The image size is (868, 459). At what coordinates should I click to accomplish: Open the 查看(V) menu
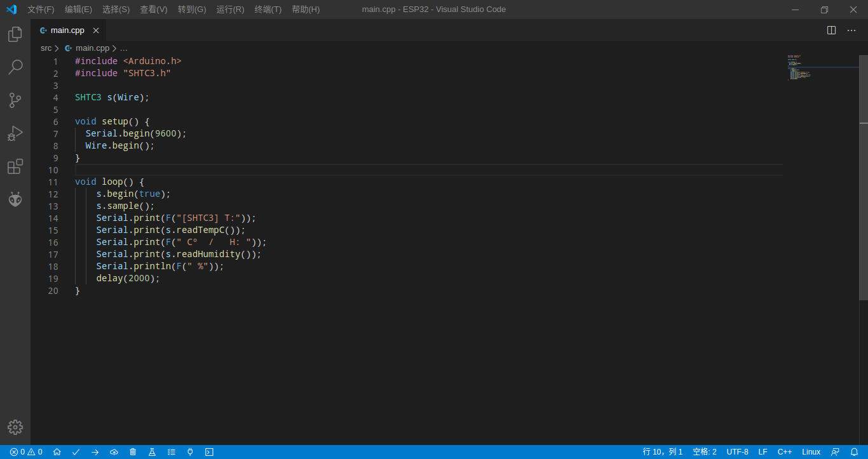click(154, 10)
